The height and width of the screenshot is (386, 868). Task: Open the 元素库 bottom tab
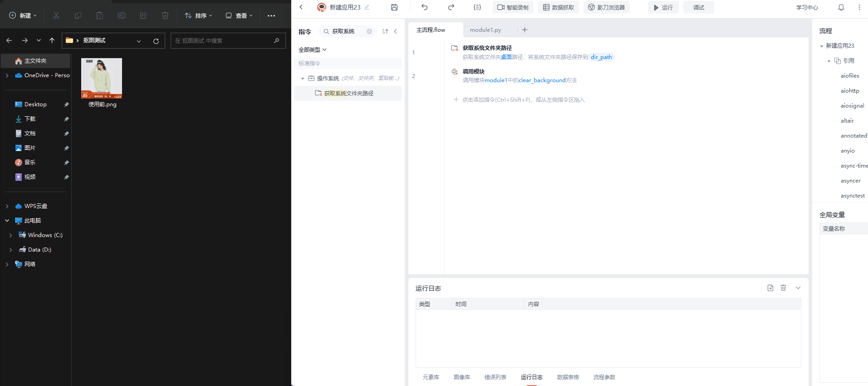431,377
